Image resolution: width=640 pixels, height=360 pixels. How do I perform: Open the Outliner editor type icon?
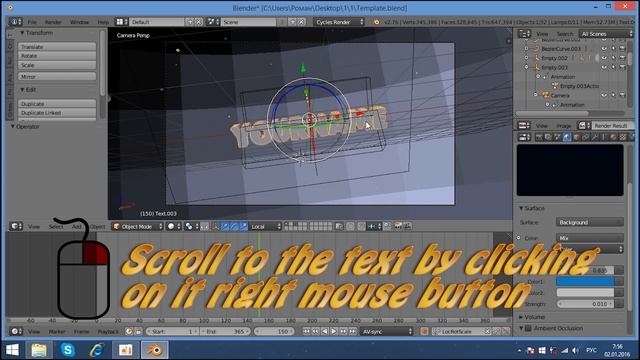[524, 34]
